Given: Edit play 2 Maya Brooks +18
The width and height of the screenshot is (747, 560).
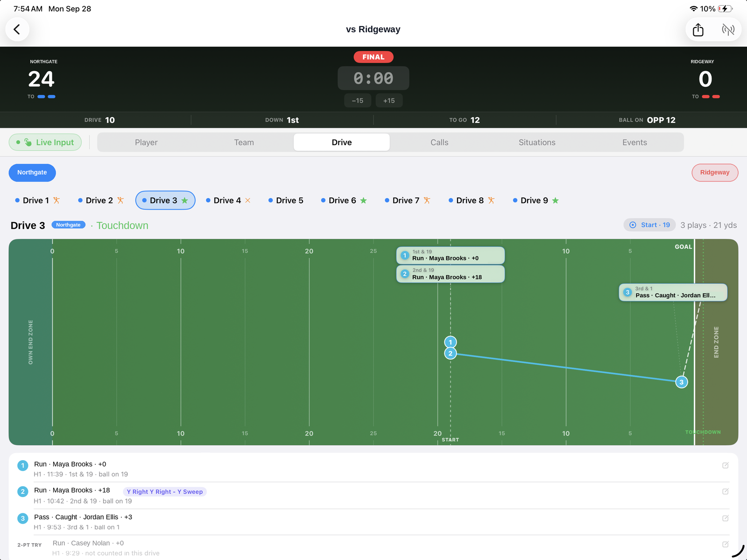Looking at the screenshot, I should 726,491.
